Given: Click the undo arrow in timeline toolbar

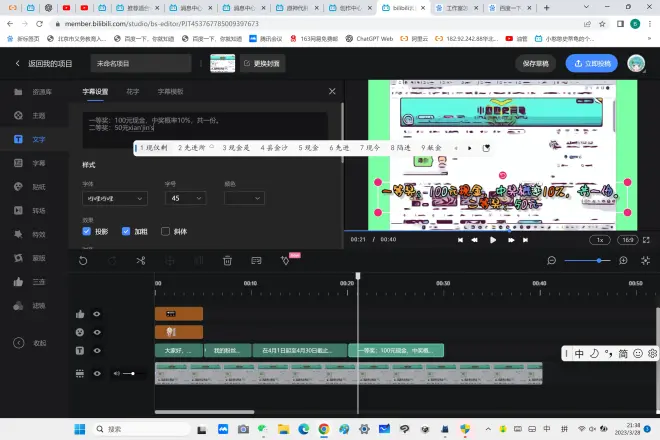Looking at the screenshot, I should (x=83, y=261).
